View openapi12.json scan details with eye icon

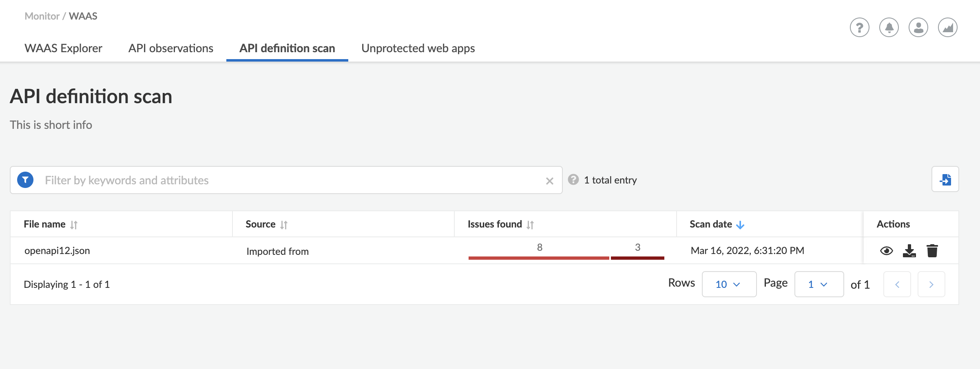887,251
